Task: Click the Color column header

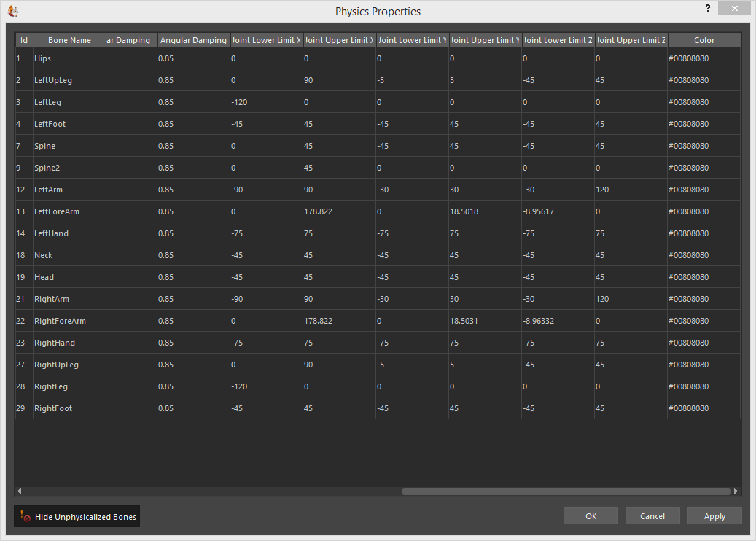Action: pos(704,40)
